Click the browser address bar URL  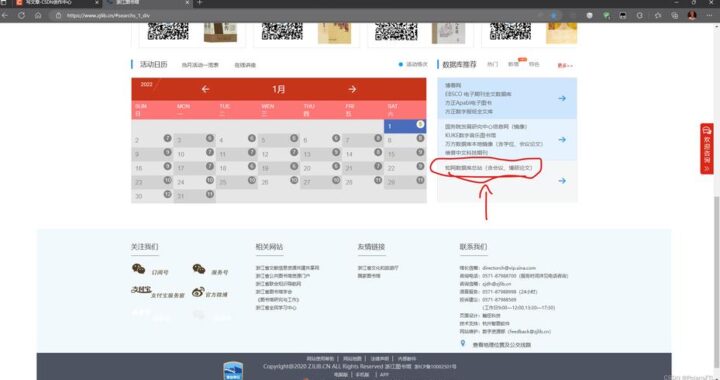[108, 16]
